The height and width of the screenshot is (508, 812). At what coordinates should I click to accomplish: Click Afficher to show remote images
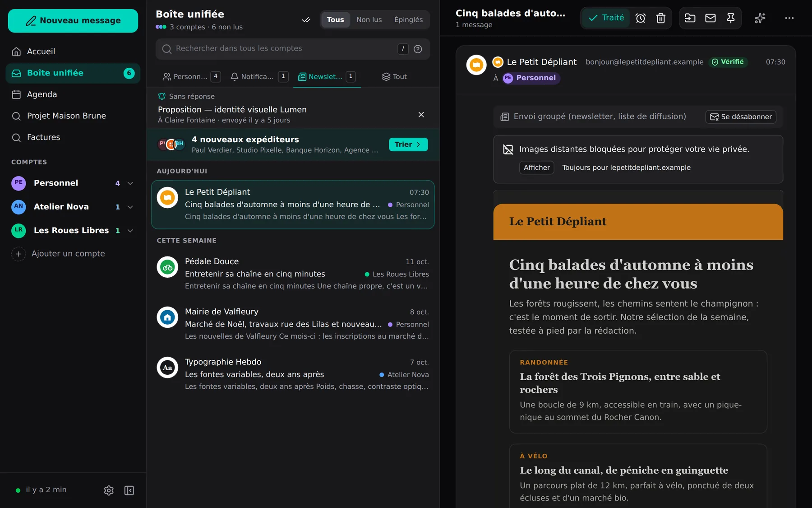(536, 168)
